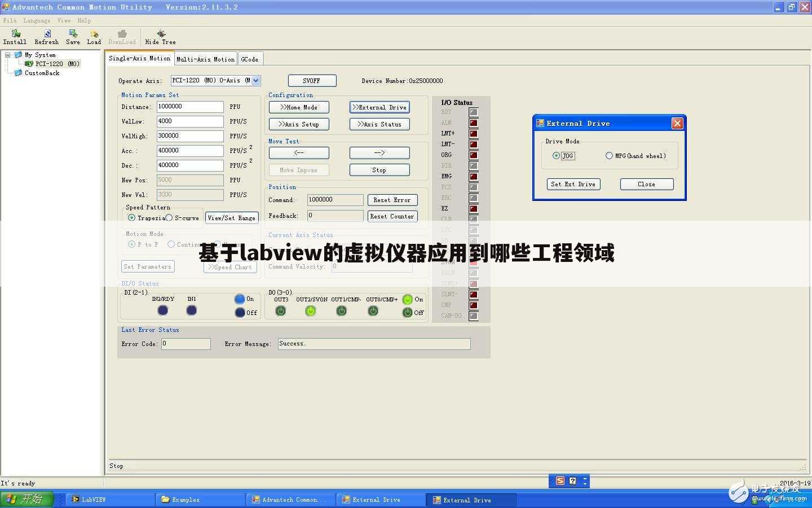Click the EZ status indicator

474,208
